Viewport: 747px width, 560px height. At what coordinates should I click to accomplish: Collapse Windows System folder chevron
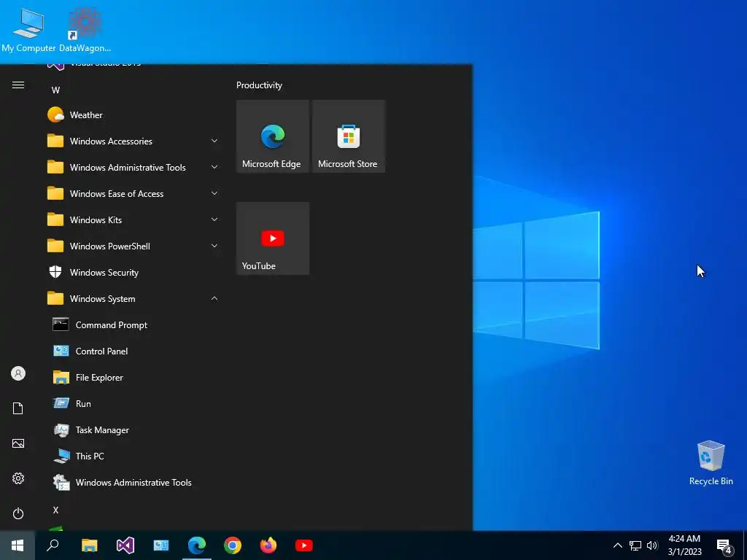pyautogui.click(x=214, y=298)
